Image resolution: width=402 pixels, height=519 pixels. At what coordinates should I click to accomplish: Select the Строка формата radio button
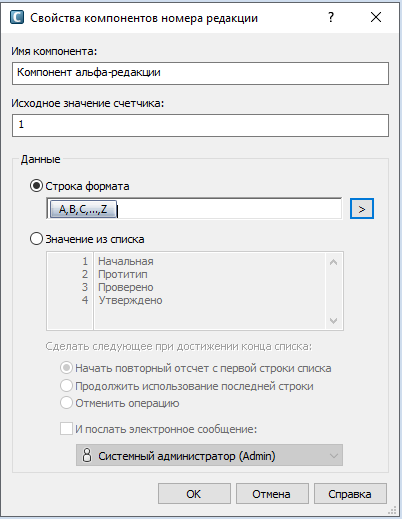click(x=36, y=186)
